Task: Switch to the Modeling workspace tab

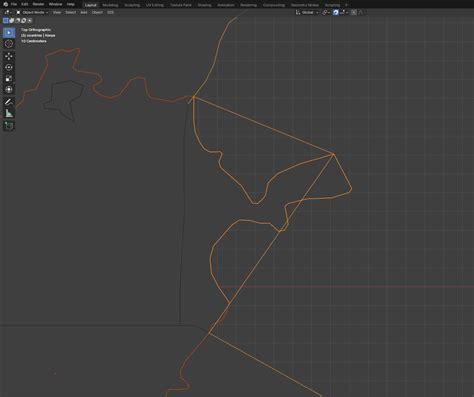Action: coord(110,5)
